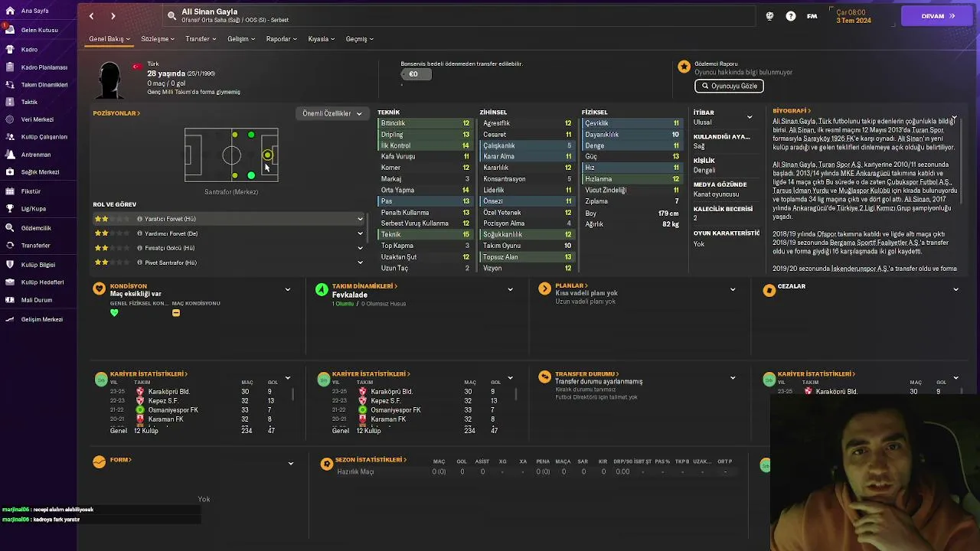This screenshot has height=551, width=980.
Task: Open Lig/Kupa in the sidebar
Action: tap(33, 208)
